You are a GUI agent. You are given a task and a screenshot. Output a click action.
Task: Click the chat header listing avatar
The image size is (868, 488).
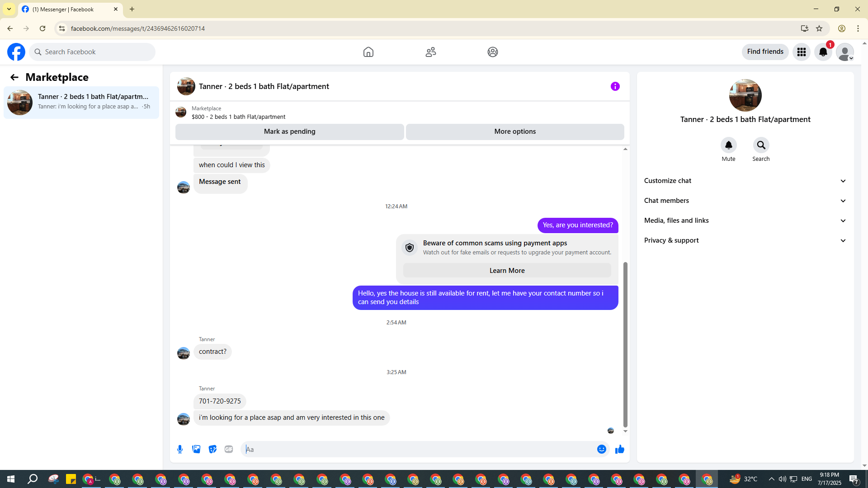tap(186, 86)
